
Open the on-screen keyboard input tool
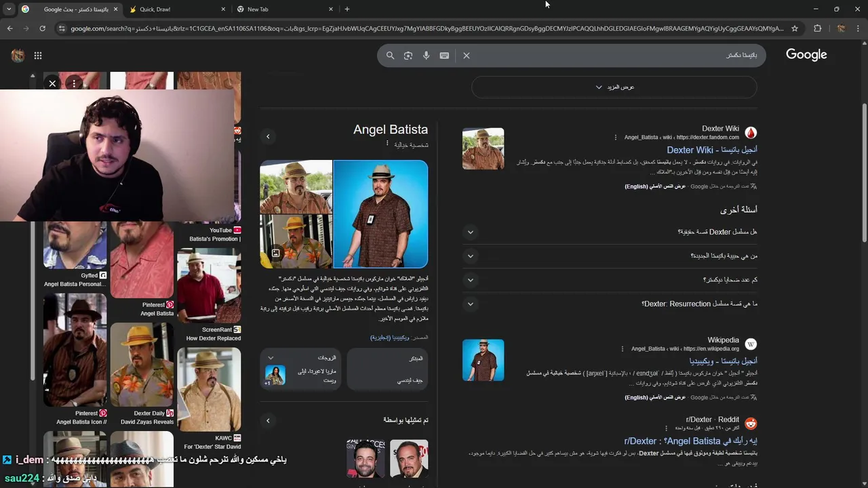(444, 56)
